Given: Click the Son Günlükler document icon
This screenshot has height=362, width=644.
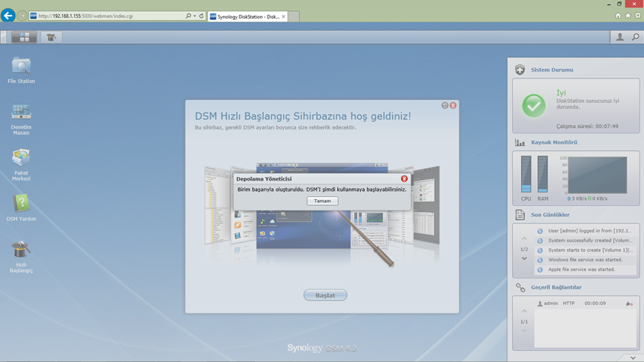Looking at the screenshot, I should [520, 215].
